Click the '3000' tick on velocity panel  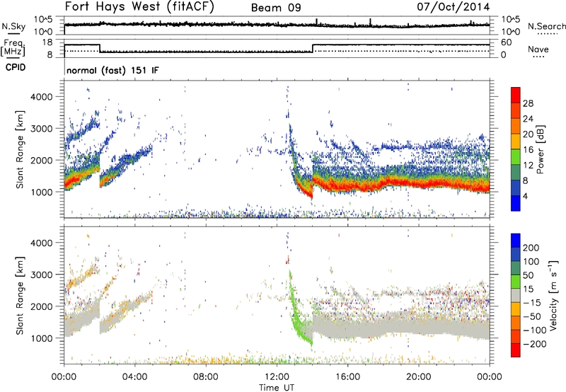42,275
